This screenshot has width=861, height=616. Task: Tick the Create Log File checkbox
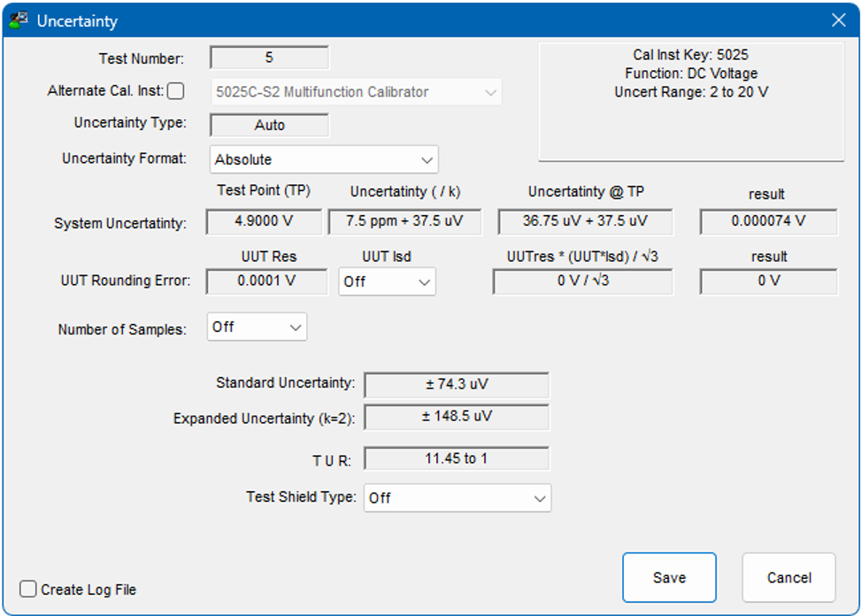(28, 589)
